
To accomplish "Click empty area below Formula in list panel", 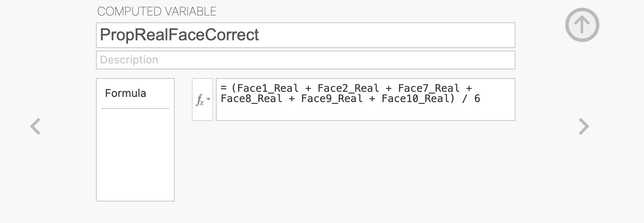I will pyautogui.click(x=135, y=154).
